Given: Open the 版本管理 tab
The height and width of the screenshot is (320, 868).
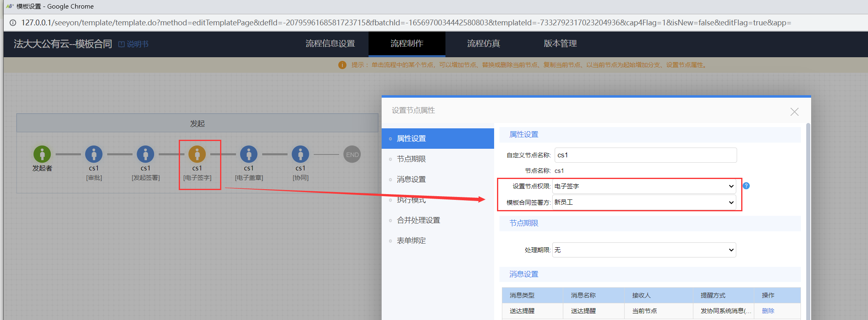Looking at the screenshot, I should coord(560,44).
